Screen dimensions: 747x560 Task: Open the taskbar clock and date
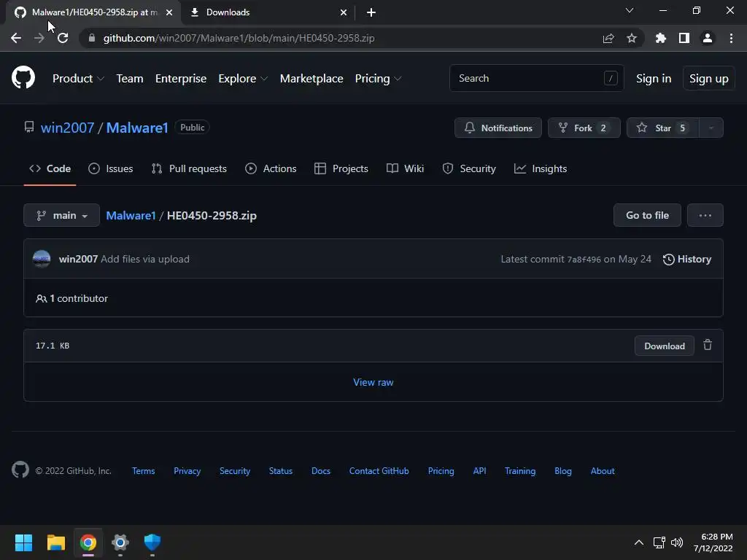click(713, 542)
